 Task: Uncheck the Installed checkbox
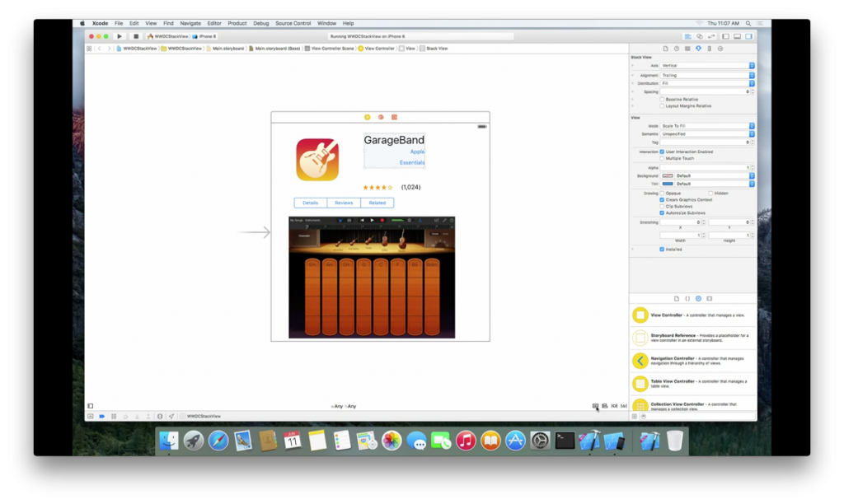(662, 250)
